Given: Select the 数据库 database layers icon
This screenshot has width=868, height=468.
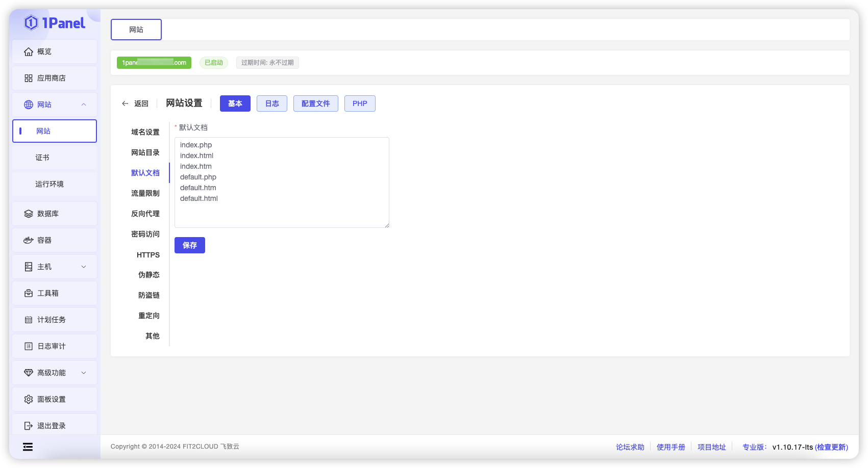Looking at the screenshot, I should coord(29,214).
